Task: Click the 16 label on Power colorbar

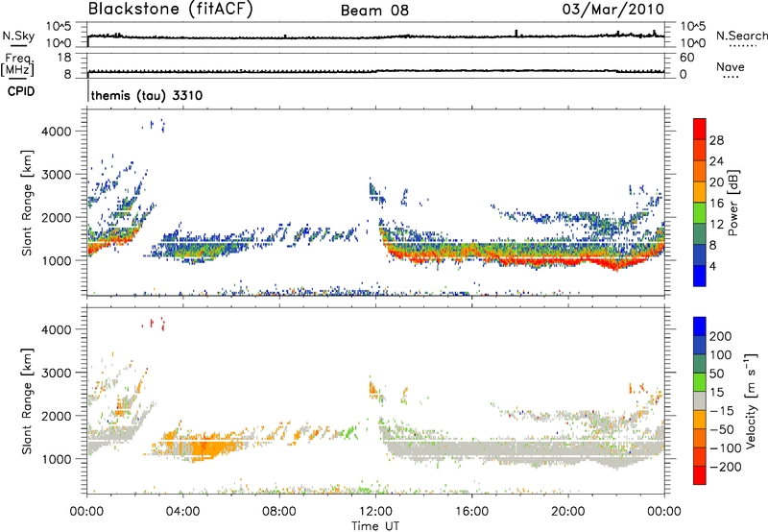Action: coord(716,204)
